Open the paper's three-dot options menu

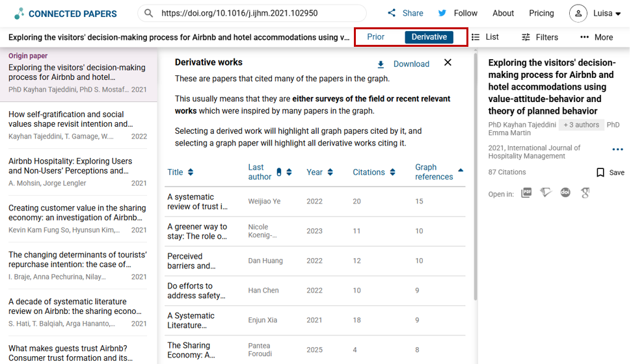617,149
